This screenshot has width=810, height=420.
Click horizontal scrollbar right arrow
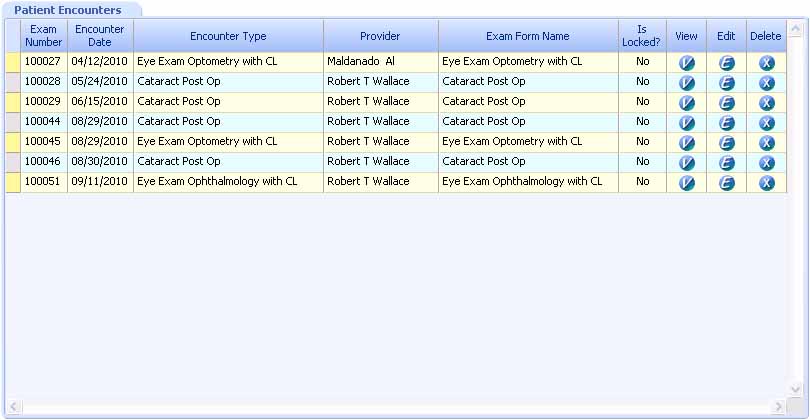[778, 407]
